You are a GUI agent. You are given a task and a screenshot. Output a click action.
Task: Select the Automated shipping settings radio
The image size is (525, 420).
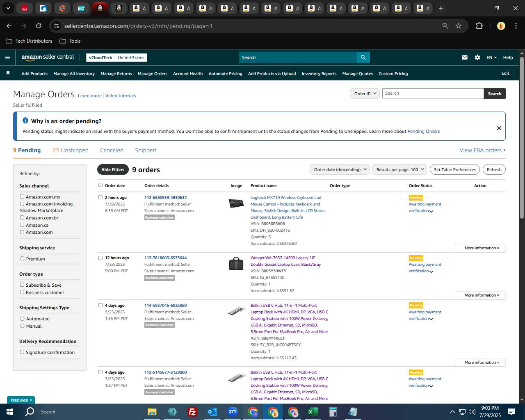click(x=22, y=318)
